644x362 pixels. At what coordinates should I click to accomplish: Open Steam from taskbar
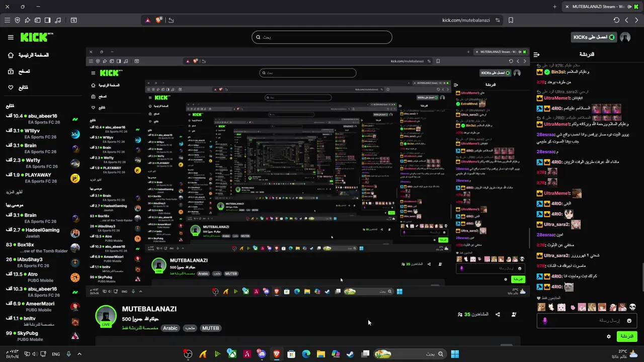coord(350,354)
